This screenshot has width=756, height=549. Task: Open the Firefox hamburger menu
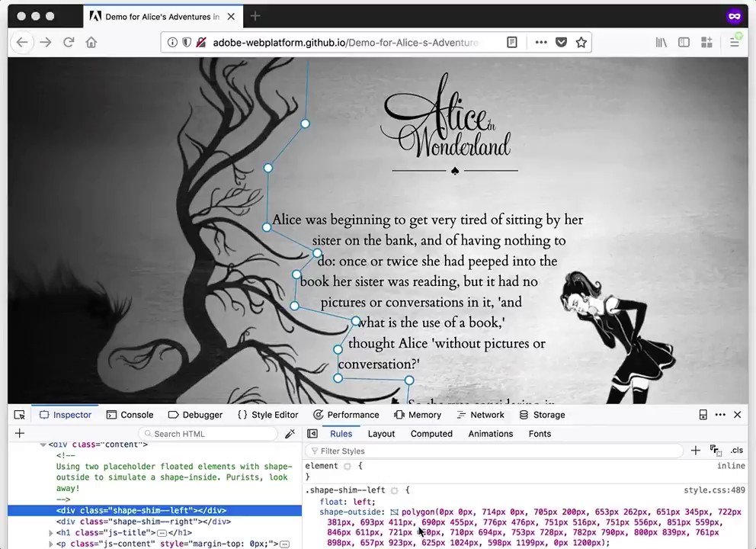pos(735,43)
